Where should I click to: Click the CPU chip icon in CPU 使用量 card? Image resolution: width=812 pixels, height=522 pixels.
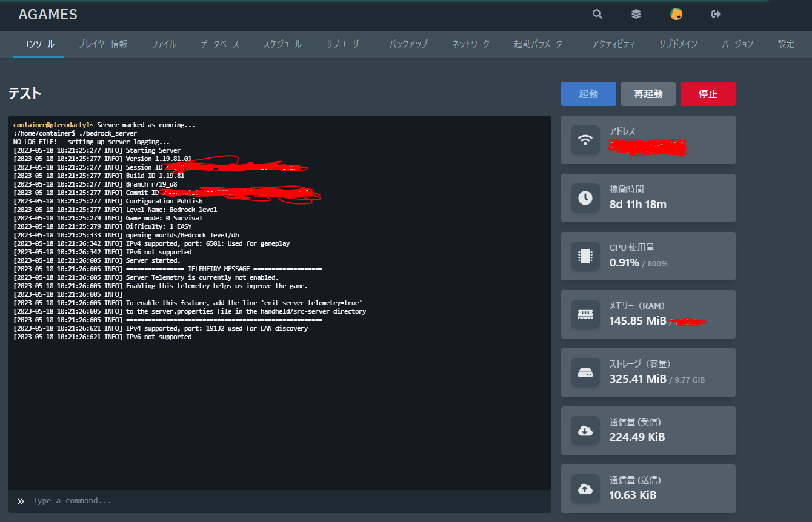click(x=585, y=256)
